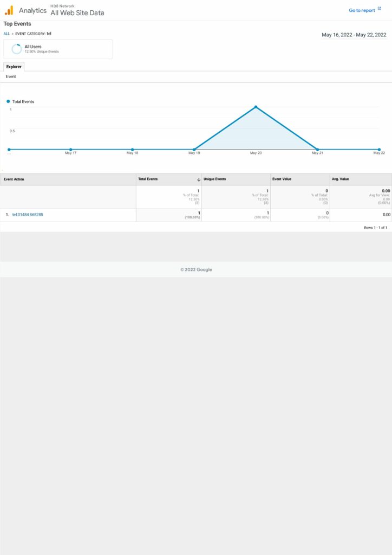Image resolution: width=392 pixels, height=555 pixels.
Task: Select the Explorer tab
Action: click(14, 67)
